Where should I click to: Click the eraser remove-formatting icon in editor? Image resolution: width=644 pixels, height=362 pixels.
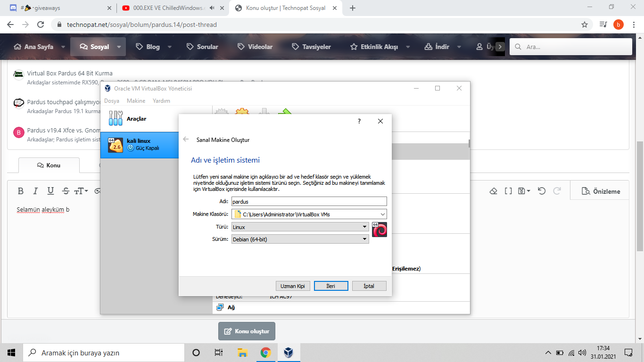tap(494, 191)
